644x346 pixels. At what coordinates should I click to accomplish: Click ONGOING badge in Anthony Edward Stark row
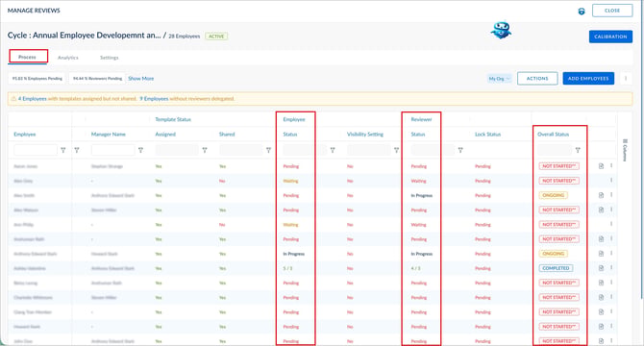[554, 254]
